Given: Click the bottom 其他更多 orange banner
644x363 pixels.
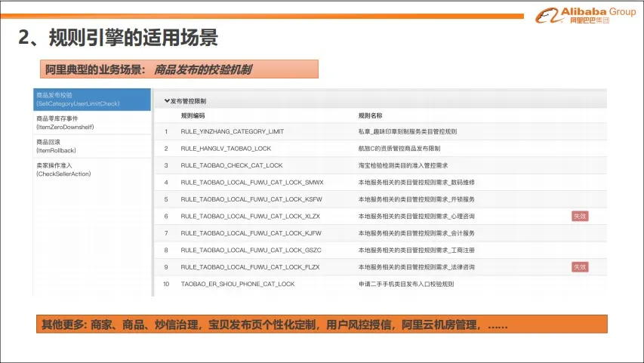Looking at the screenshot, I should tap(321, 325).
